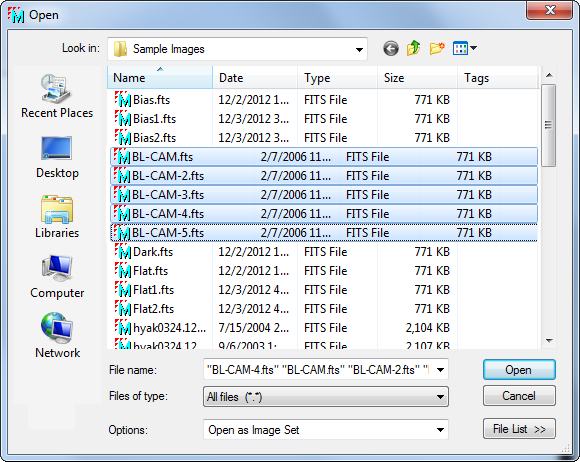Viewport: 580px width, 462px height.
Task: Open Libraries in places bar
Action: (57, 217)
